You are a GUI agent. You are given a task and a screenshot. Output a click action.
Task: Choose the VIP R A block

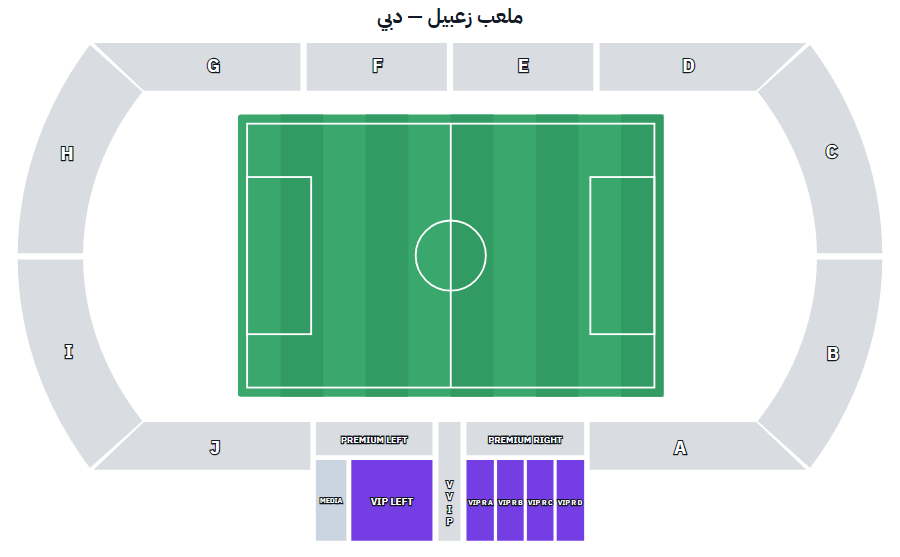[480, 500]
